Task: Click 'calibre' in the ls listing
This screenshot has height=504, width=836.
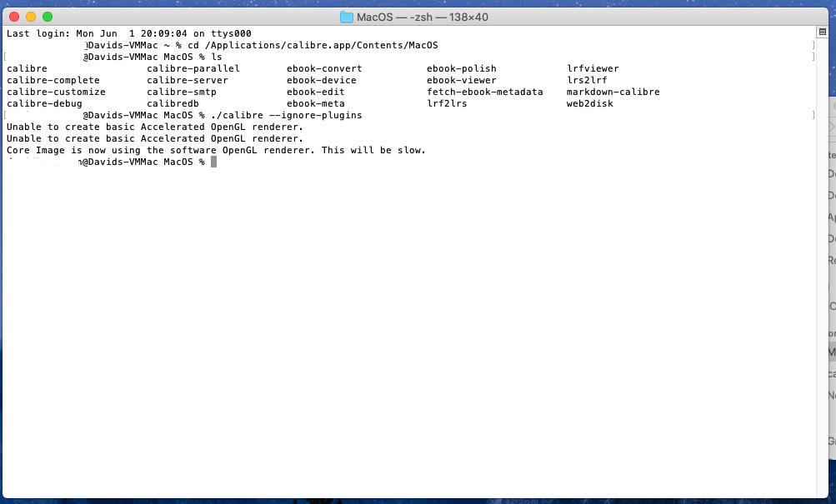Action: coord(27,68)
